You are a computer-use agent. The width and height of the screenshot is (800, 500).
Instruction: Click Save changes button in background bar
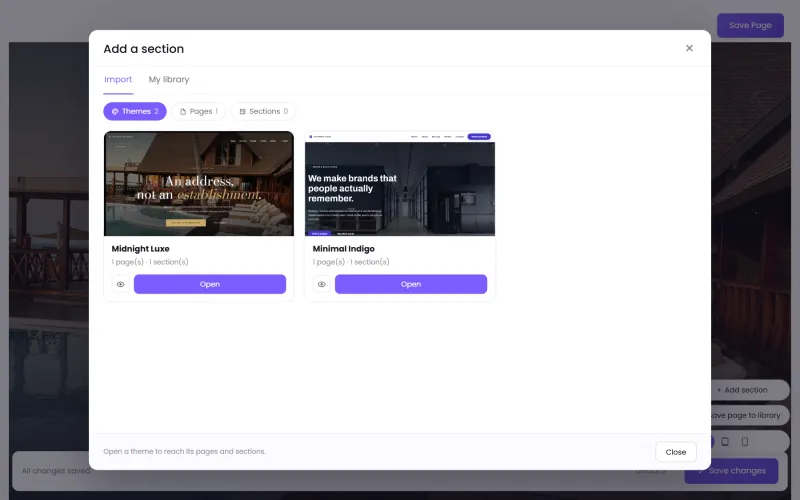pos(731,471)
